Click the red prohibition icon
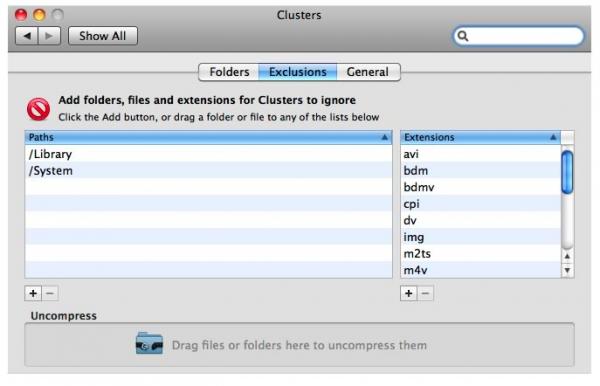Viewport: 600px width, 386px height. tap(38, 109)
